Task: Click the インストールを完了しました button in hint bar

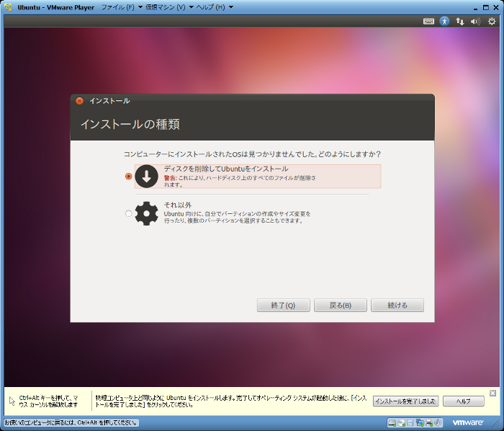Action: (x=405, y=401)
